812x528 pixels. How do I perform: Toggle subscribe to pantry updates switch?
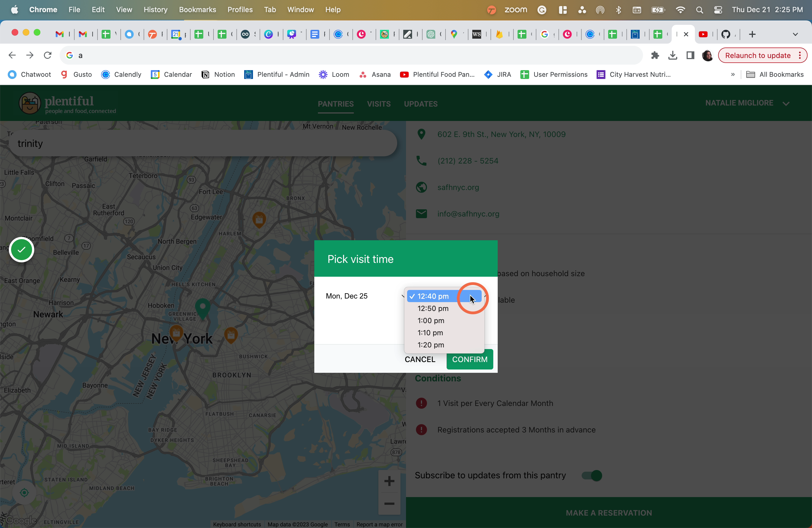(592, 476)
